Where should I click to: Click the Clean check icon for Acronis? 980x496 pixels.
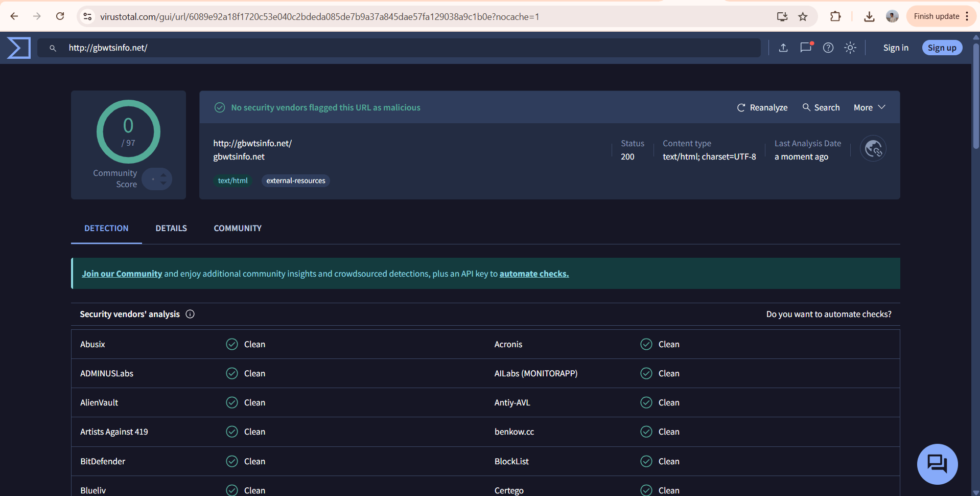[x=646, y=344]
